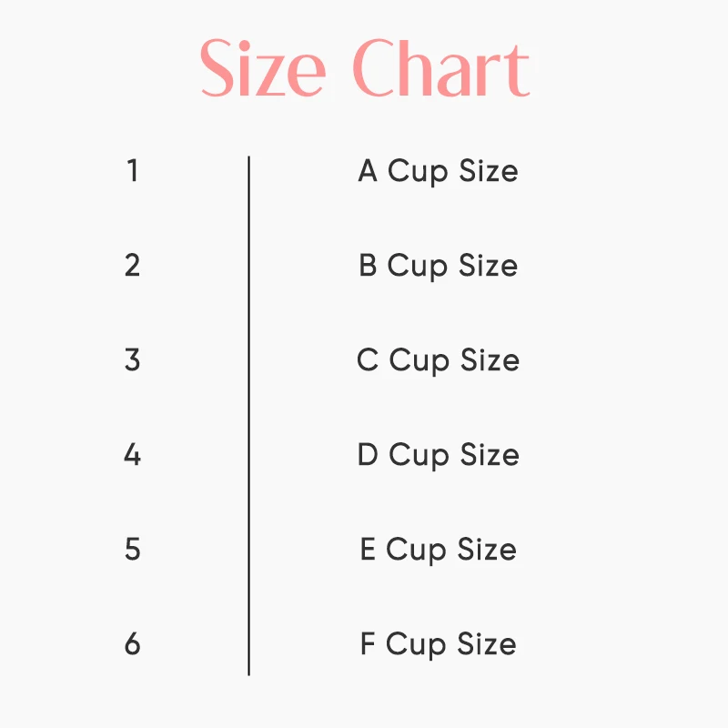Choose the 'C Cup Size' text
This screenshot has width=728, height=728.
tap(438, 360)
